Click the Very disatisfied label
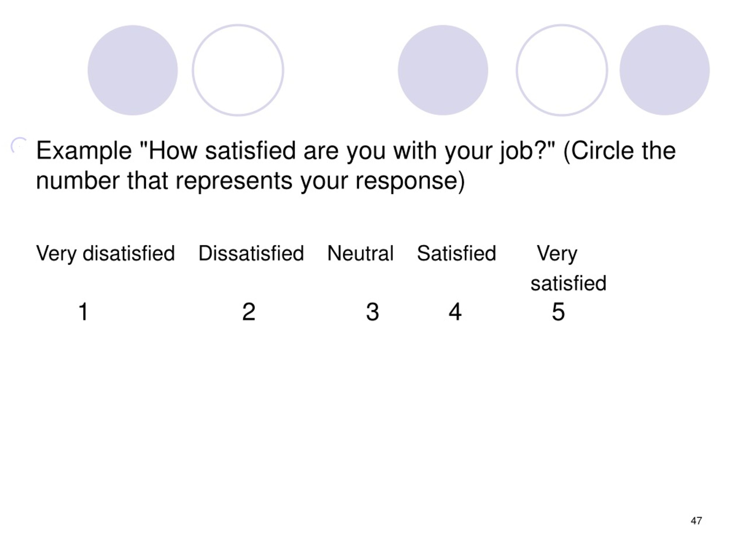 [105, 253]
